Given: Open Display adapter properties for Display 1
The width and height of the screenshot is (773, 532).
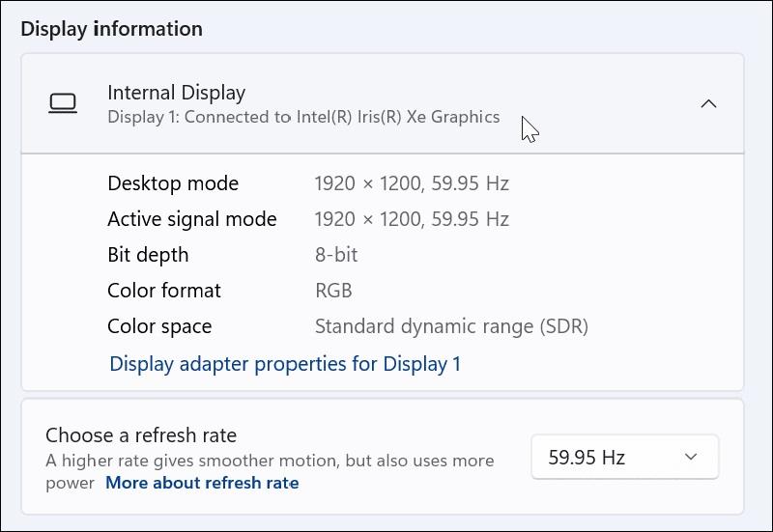Looking at the screenshot, I should [x=285, y=364].
